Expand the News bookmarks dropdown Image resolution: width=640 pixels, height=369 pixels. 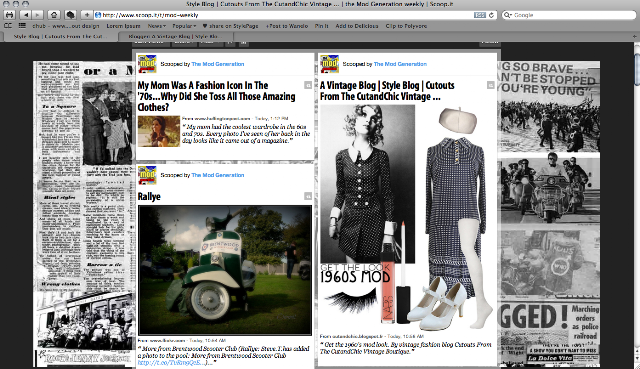[x=156, y=26]
